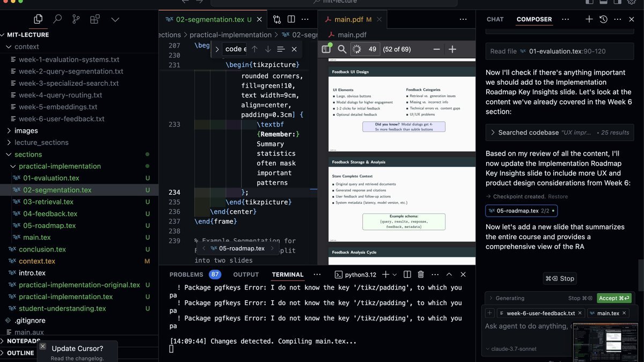Click the split editor icon
Screen dimensions: 644x362
291,19
